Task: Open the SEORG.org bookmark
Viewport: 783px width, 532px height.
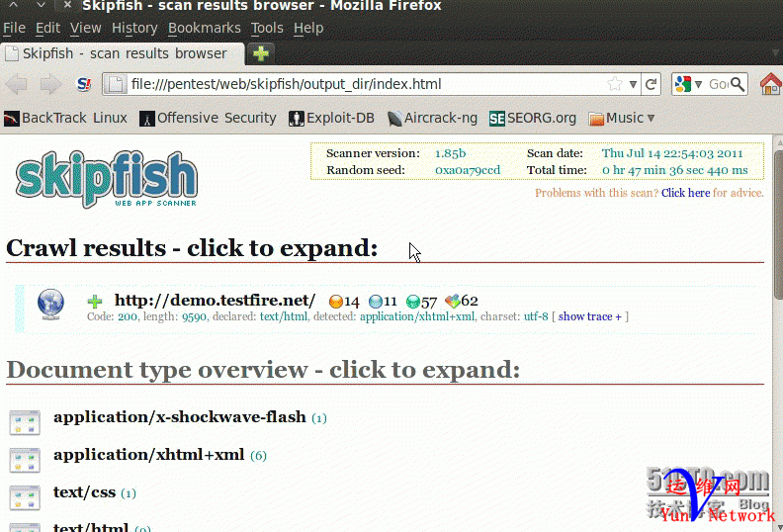Action: [x=532, y=118]
